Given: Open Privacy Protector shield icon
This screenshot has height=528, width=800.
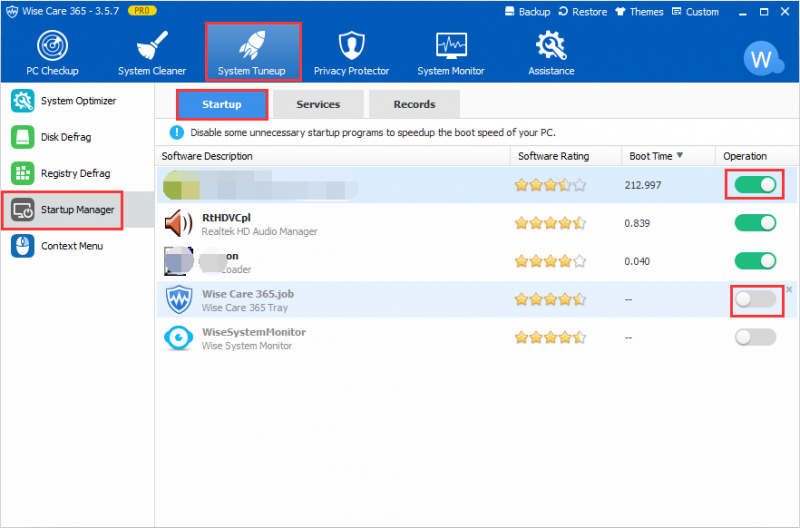Looking at the screenshot, I should click(352, 45).
